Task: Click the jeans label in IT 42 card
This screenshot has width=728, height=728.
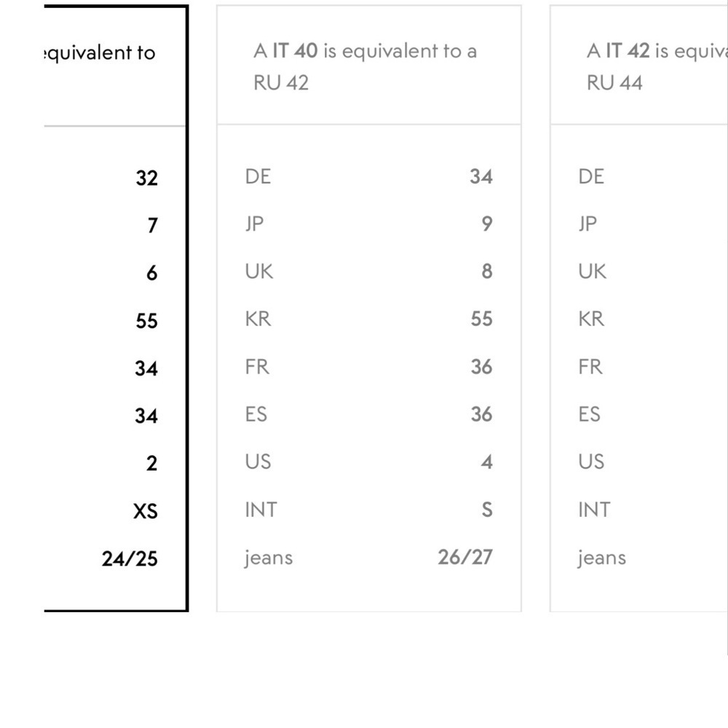Action: pyautogui.click(x=601, y=558)
